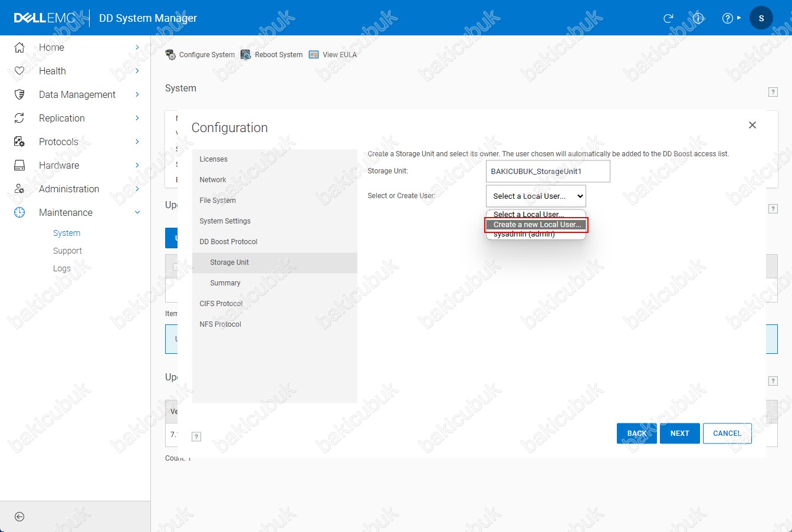Expand the Replication chevron
The height and width of the screenshot is (532, 792).
coord(137,118)
